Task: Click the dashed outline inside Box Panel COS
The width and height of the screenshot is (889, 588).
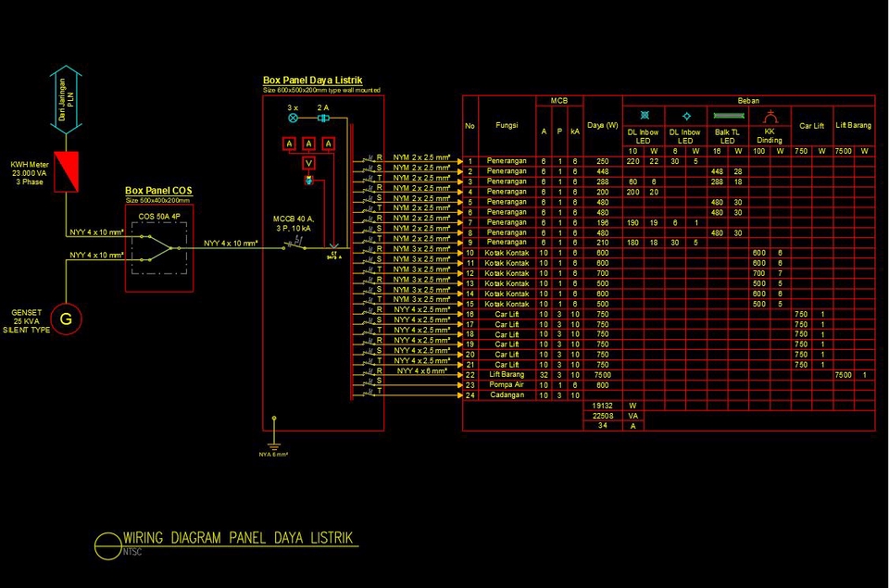Action: point(159,248)
